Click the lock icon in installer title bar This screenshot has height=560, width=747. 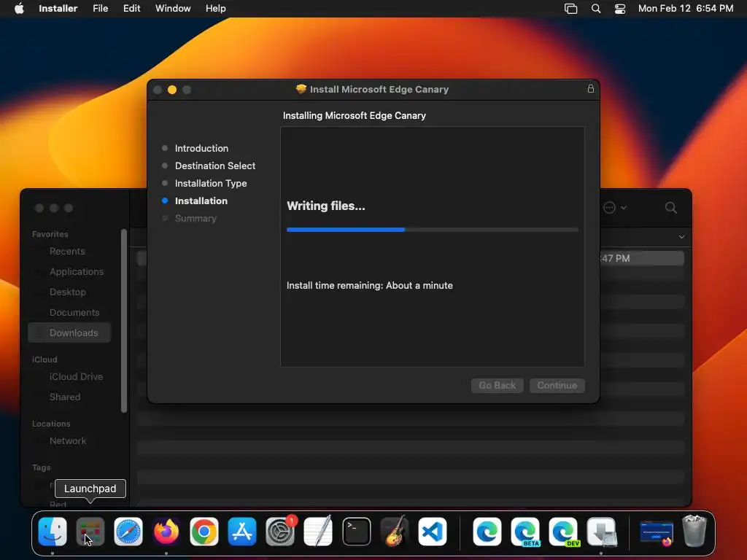point(591,89)
